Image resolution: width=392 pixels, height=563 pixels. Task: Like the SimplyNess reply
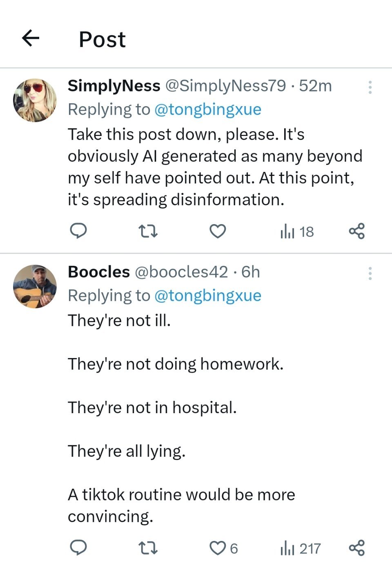click(x=218, y=231)
